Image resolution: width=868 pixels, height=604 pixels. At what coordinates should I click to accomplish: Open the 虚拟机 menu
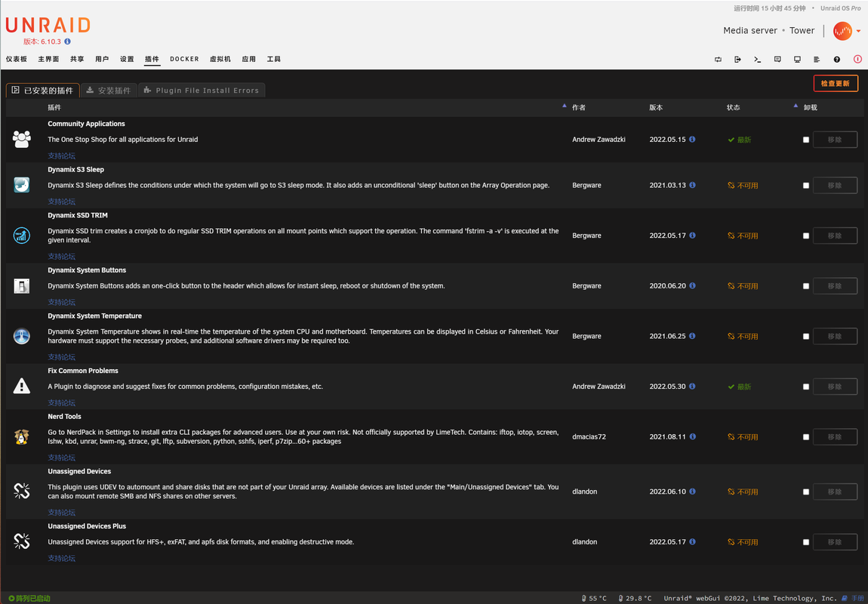click(220, 59)
